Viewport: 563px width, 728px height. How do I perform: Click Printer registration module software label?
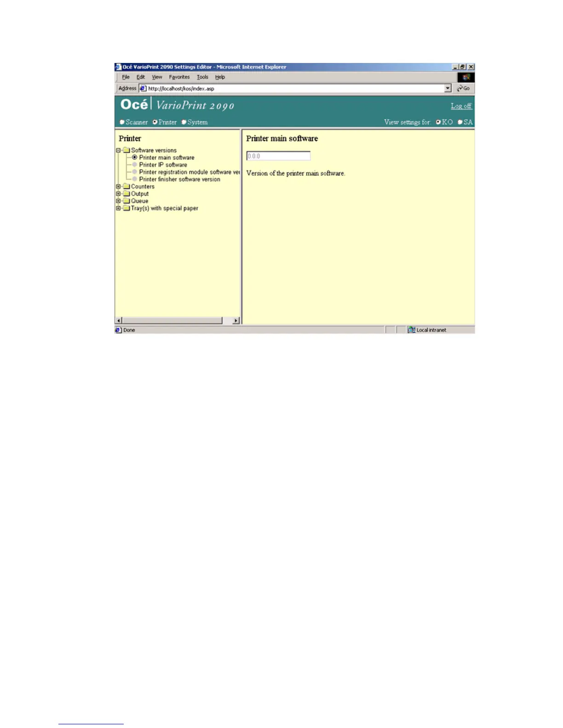tap(190, 172)
